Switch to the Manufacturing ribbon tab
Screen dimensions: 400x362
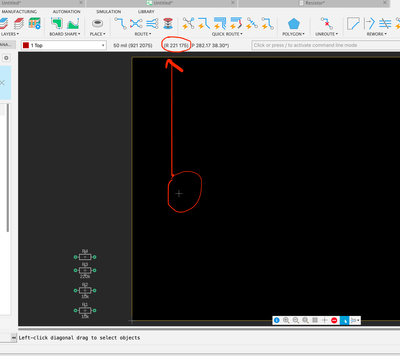click(x=19, y=12)
